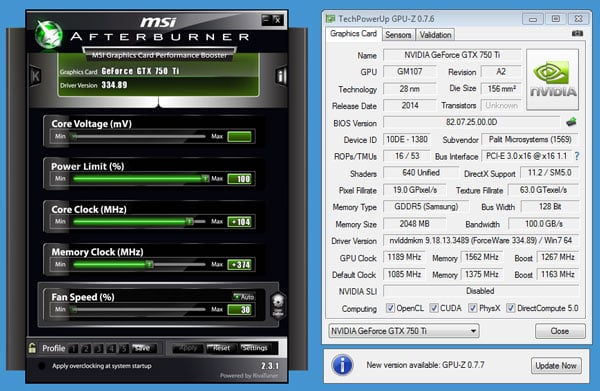600x391 pixels.
Task: Click the BIOS Version field 82.07.25.00.0D
Action: click(x=471, y=122)
